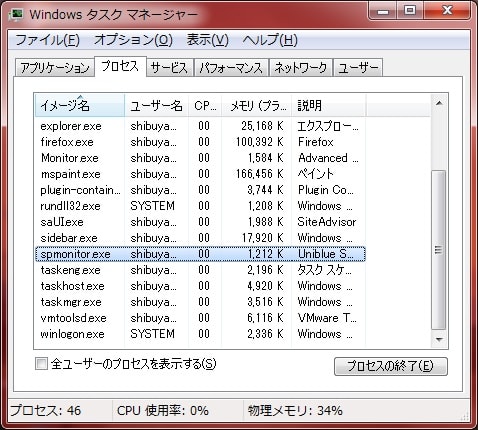Click the scrollbar down arrow
This screenshot has width=478, height=430.
pos(439,339)
